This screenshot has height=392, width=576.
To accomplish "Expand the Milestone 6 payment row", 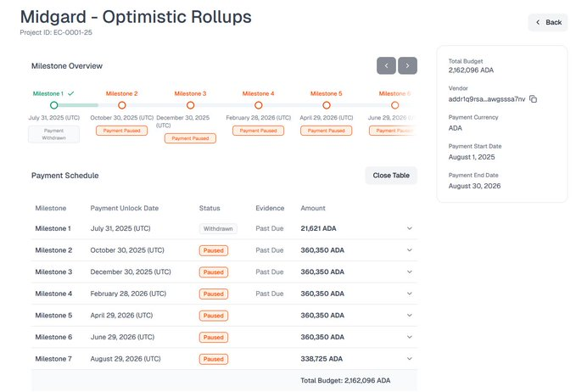I will [409, 337].
